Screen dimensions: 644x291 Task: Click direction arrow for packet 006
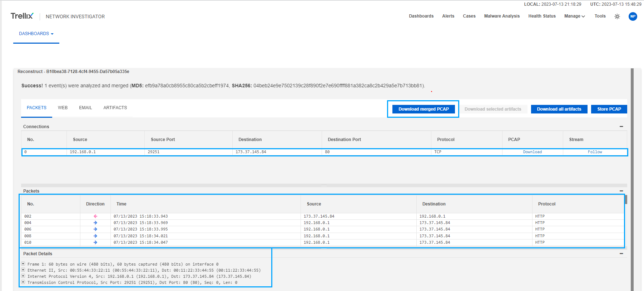point(95,229)
